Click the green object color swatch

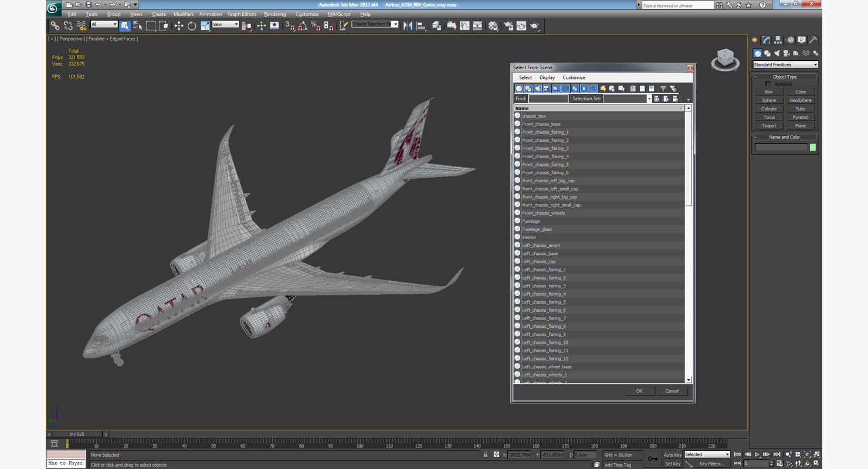(813, 147)
